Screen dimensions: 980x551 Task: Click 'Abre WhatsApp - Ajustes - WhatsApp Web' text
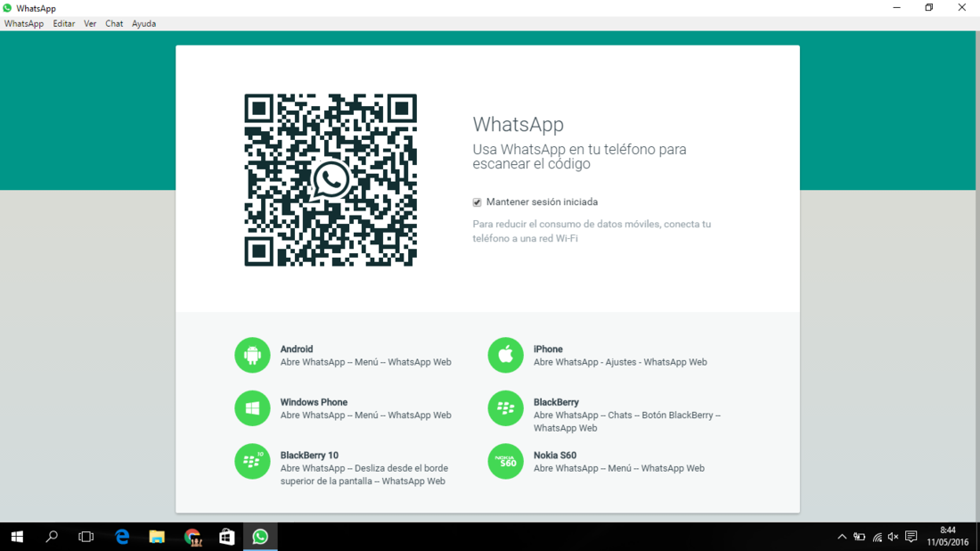(x=620, y=362)
